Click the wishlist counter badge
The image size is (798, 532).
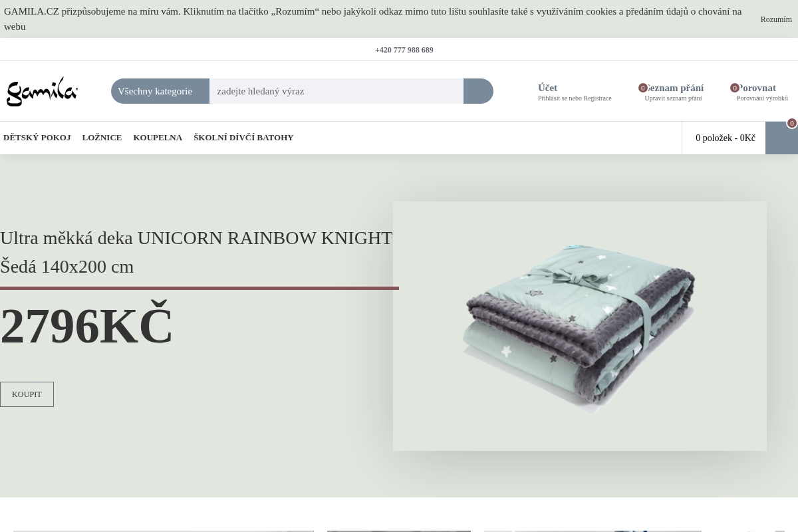point(643,88)
